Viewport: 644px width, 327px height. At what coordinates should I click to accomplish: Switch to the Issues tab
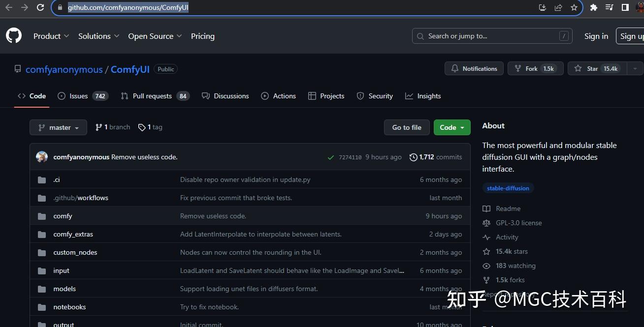tap(79, 96)
